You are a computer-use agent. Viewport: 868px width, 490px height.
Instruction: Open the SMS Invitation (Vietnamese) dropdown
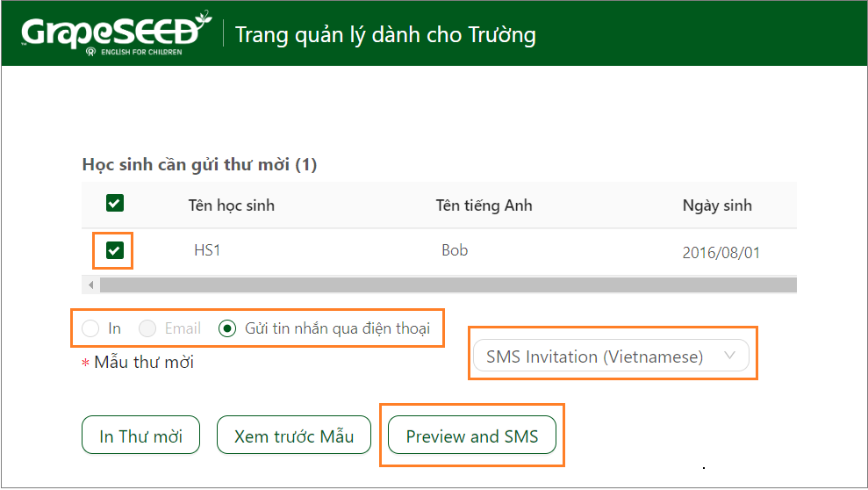611,356
